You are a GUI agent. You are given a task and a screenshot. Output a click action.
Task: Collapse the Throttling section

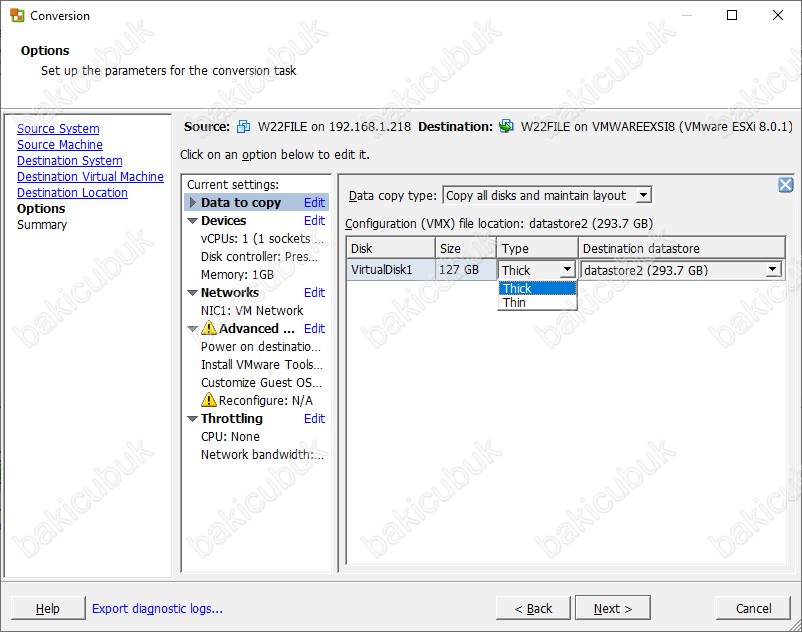(x=192, y=419)
